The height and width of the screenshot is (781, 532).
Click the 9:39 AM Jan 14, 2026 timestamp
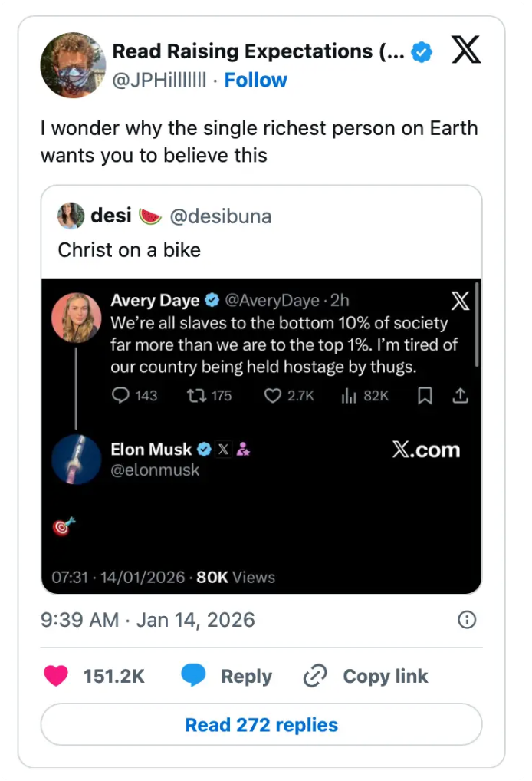(147, 620)
